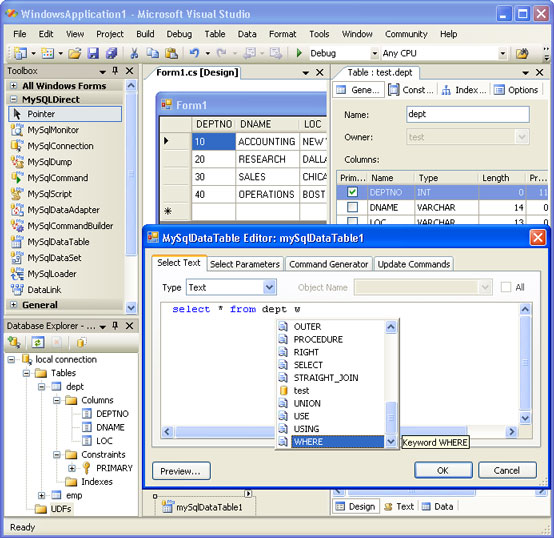This screenshot has height=538, width=554.
Task: Switch table editor to Data view
Action: click(438, 507)
